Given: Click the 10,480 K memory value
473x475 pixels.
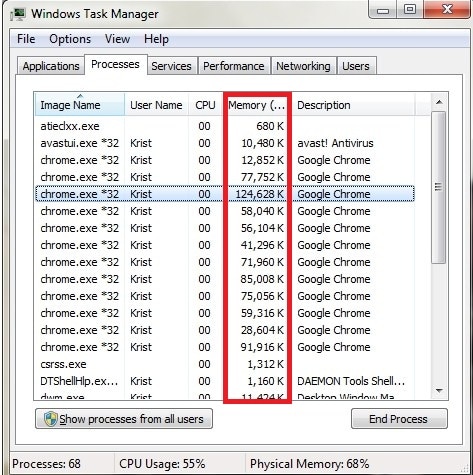Looking at the screenshot, I should pos(263,143).
